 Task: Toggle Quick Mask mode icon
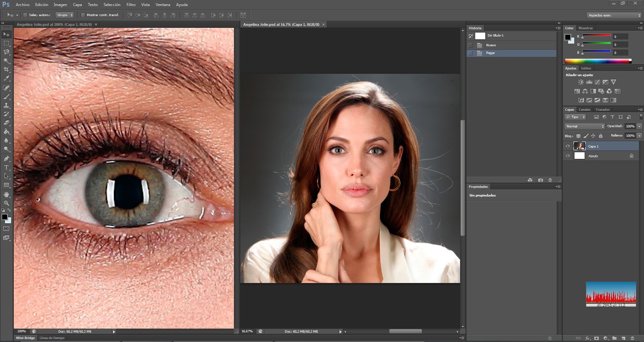(6, 229)
